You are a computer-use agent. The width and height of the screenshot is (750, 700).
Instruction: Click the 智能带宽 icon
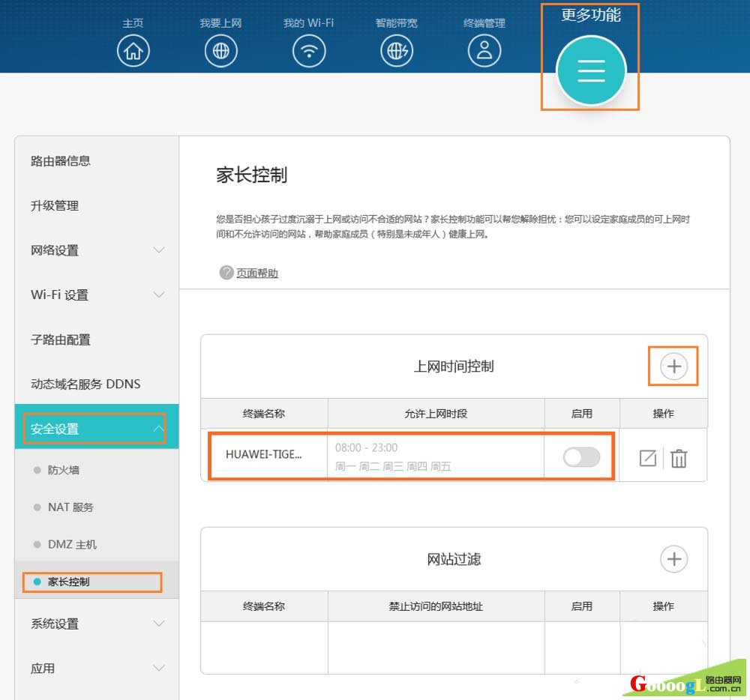click(x=397, y=51)
